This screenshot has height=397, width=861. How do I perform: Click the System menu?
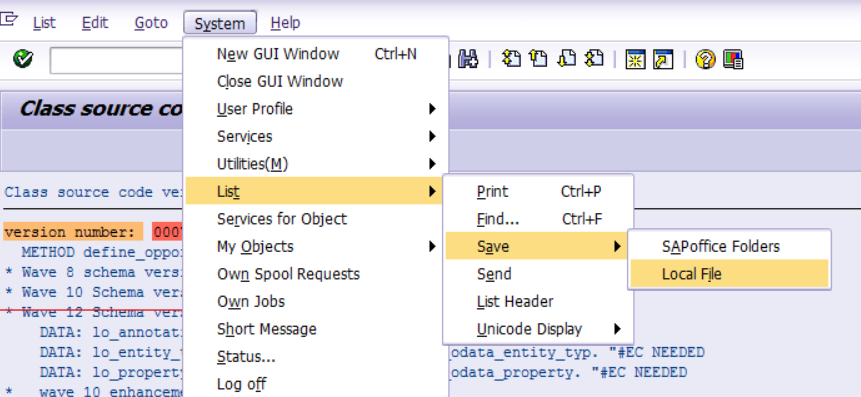point(220,24)
